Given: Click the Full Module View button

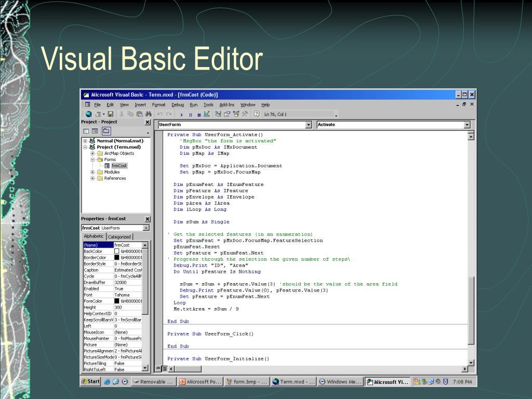Looking at the screenshot, I should point(164,368).
